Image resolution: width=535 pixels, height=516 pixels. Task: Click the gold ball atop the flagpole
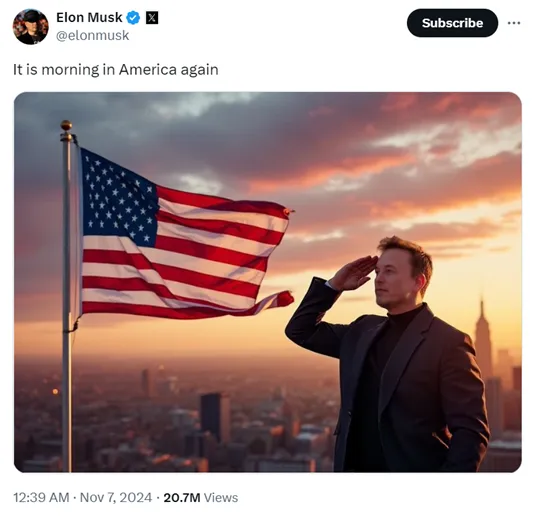66,125
